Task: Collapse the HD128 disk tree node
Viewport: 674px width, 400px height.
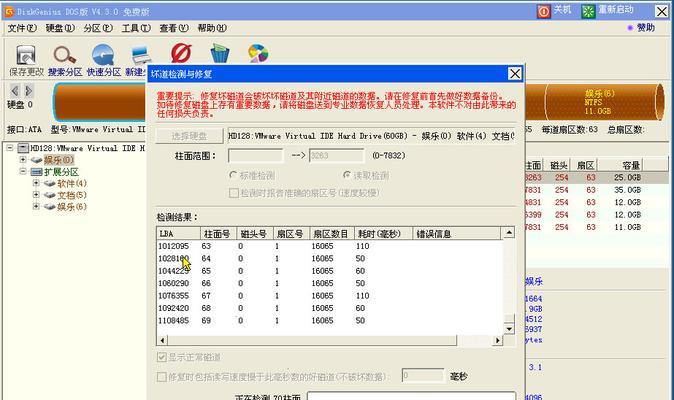Action: pyautogui.click(x=9, y=148)
